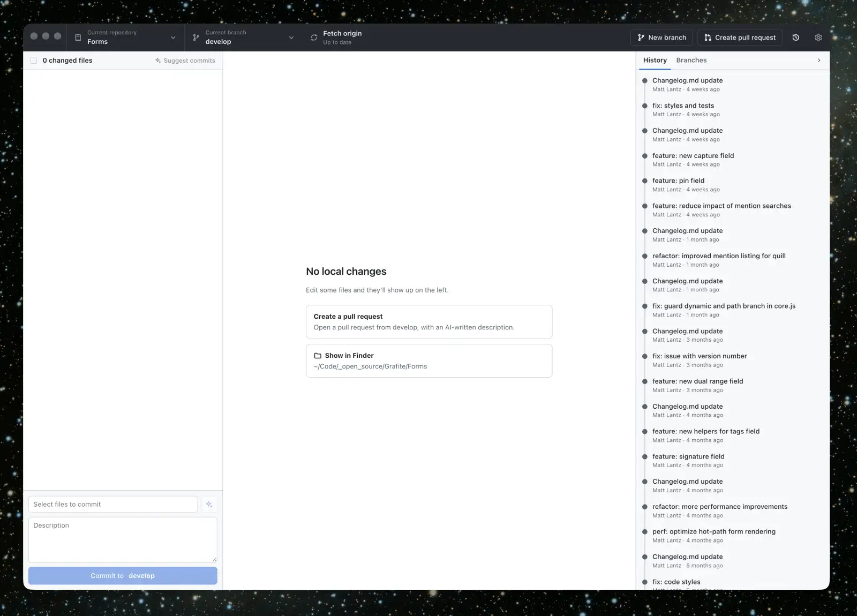Image resolution: width=857 pixels, height=616 pixels.
Task: Click the repository icon next to Forms
Action: coord(78,37)
